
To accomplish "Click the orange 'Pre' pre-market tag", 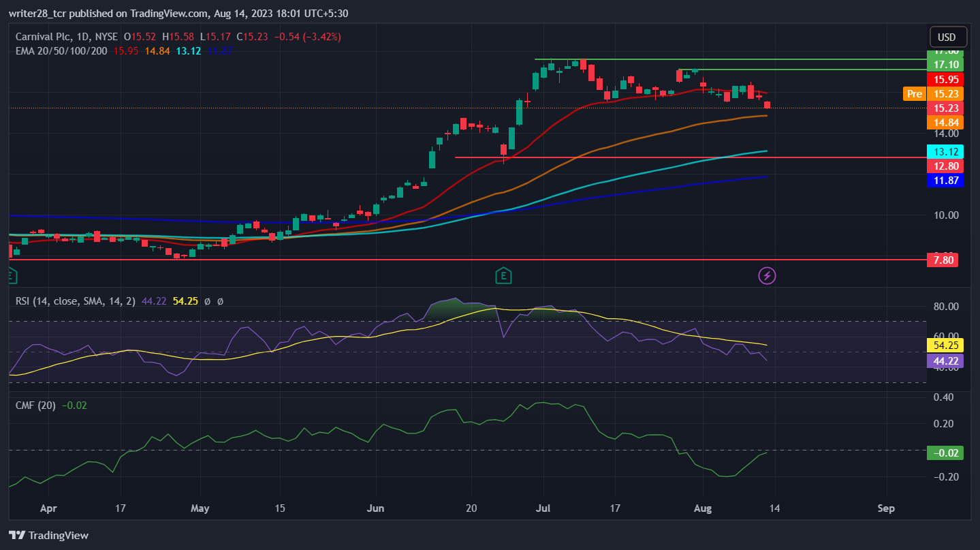I will pos(913,94).
